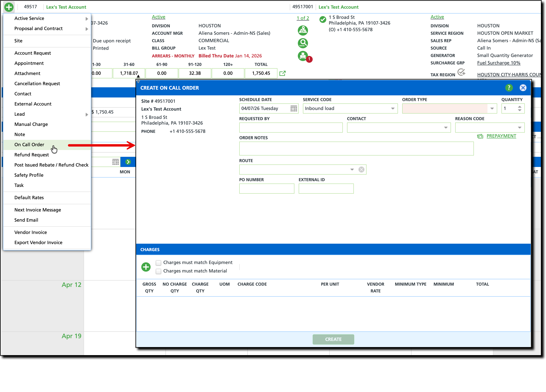
Task: Expand the Service Code dropdown
Action: (x=393, y=108)
